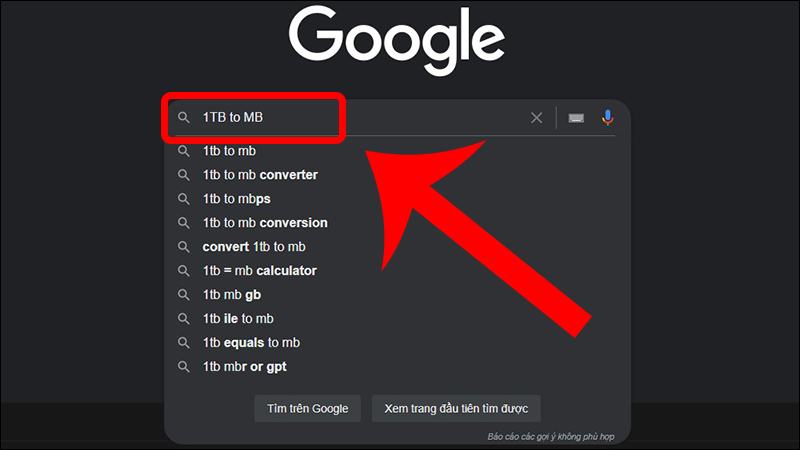Click the search icon beside "1tb to mb converter"
The height and width of the screenshot is (450, 800).
(x=184, y=175)
